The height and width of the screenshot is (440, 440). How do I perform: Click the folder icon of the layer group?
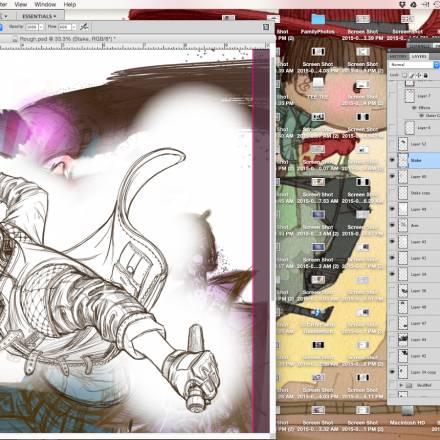coord(409,385)
